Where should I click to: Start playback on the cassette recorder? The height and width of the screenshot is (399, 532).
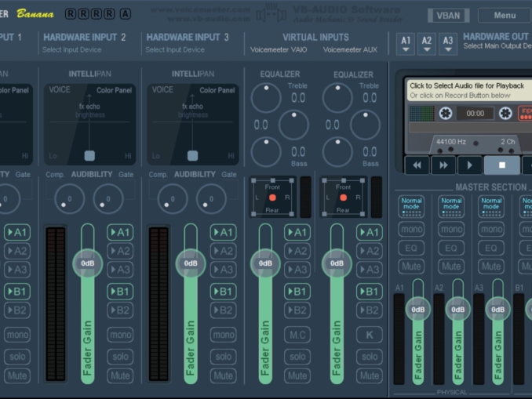click(x=470, y=165)
